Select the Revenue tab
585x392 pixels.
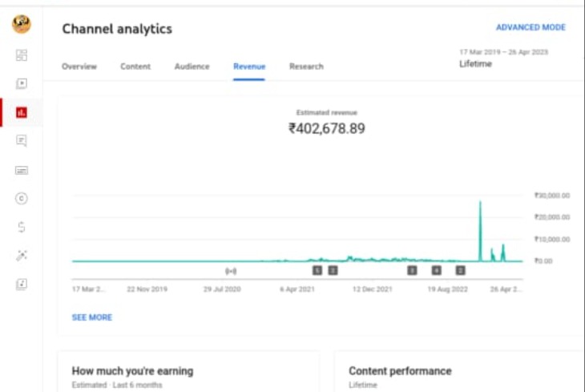[x=249, y=67]
